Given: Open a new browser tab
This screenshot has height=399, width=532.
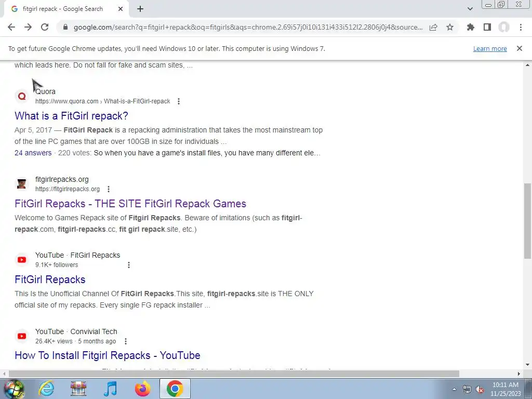Looking at the screenshot, I should click(x=140, y=9).
